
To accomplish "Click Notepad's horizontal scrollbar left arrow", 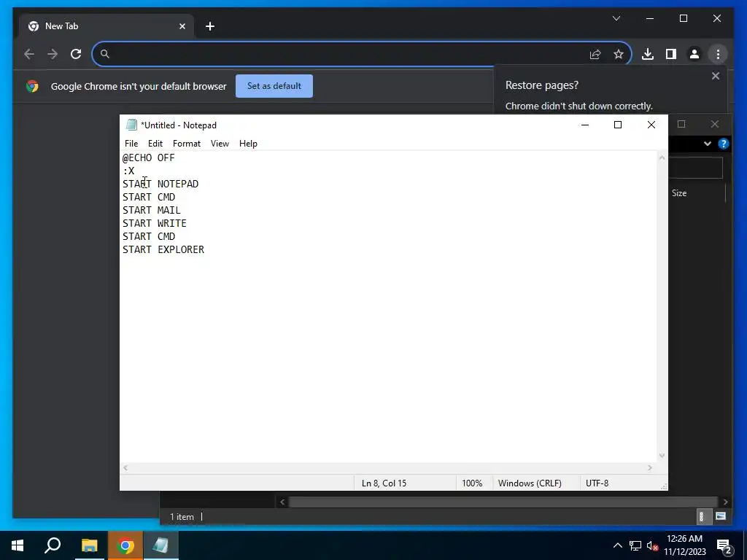I will [125, 468].
